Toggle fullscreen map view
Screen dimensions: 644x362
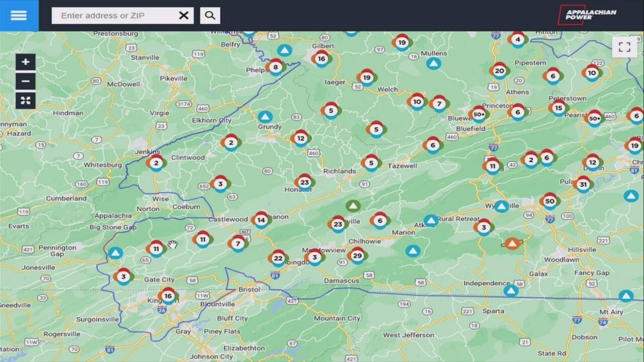[x=625, y=47]
